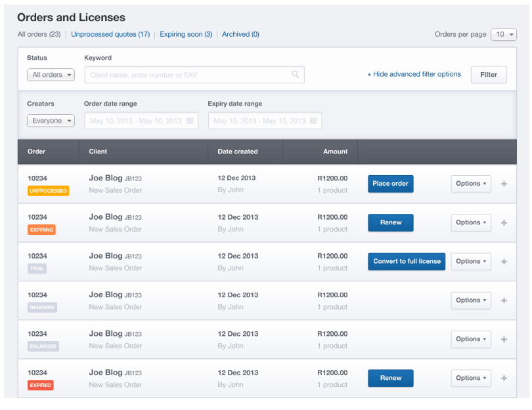Viewport: 532px width, 410px height.
Task: Open Options menu for the ENLARGED order
Action: [x=471, y=339]
